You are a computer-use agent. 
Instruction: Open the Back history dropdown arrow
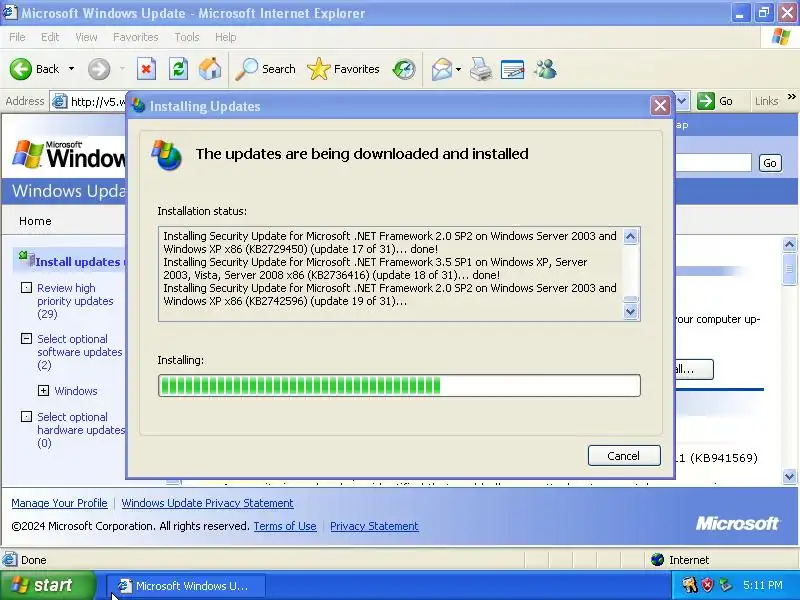pos(71,69)
